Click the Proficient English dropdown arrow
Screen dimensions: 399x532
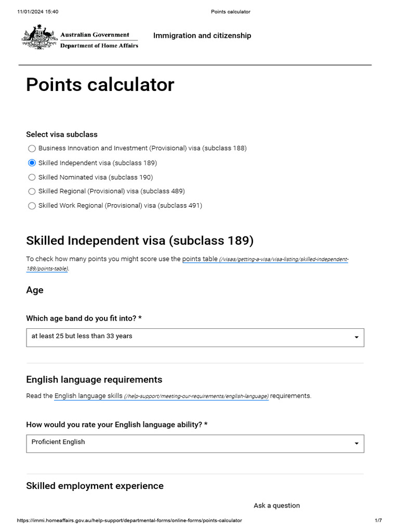pyautogui.click(x=356, y=444)
